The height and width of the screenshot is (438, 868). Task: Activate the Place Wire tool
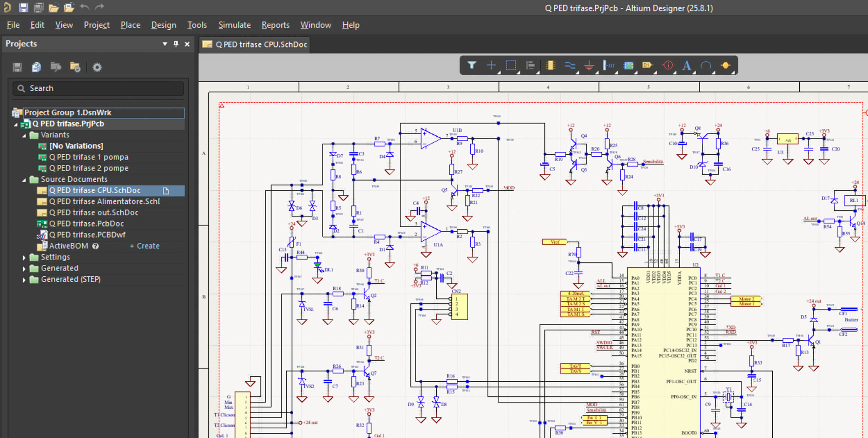570,66
